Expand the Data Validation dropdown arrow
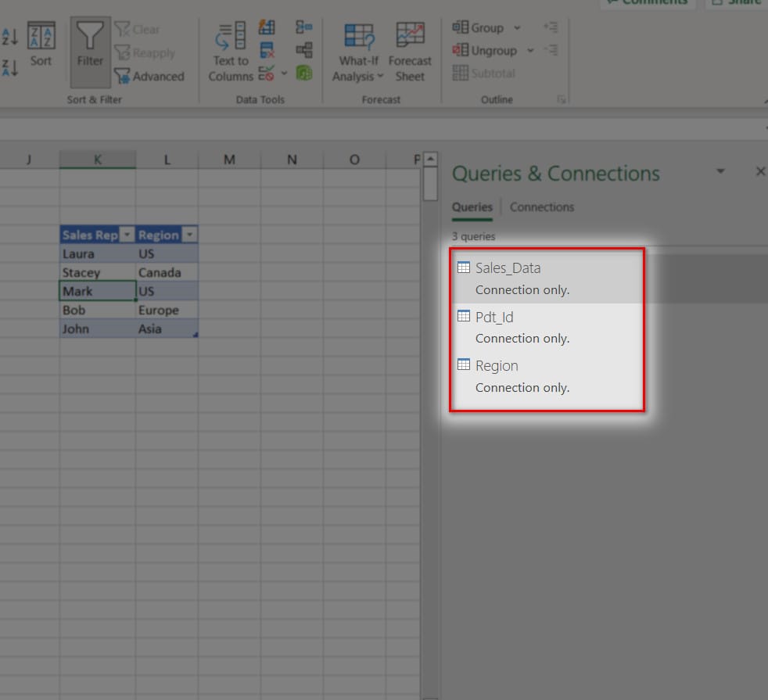Image resolution: width=768 pixels, height=700 pixels. coord(284,74)
